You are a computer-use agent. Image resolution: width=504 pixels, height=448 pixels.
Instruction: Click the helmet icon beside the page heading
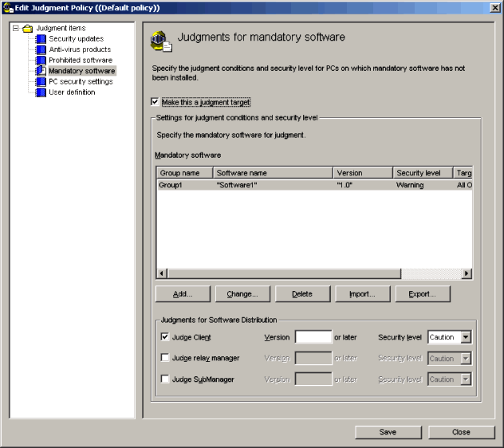pos(161,41)
